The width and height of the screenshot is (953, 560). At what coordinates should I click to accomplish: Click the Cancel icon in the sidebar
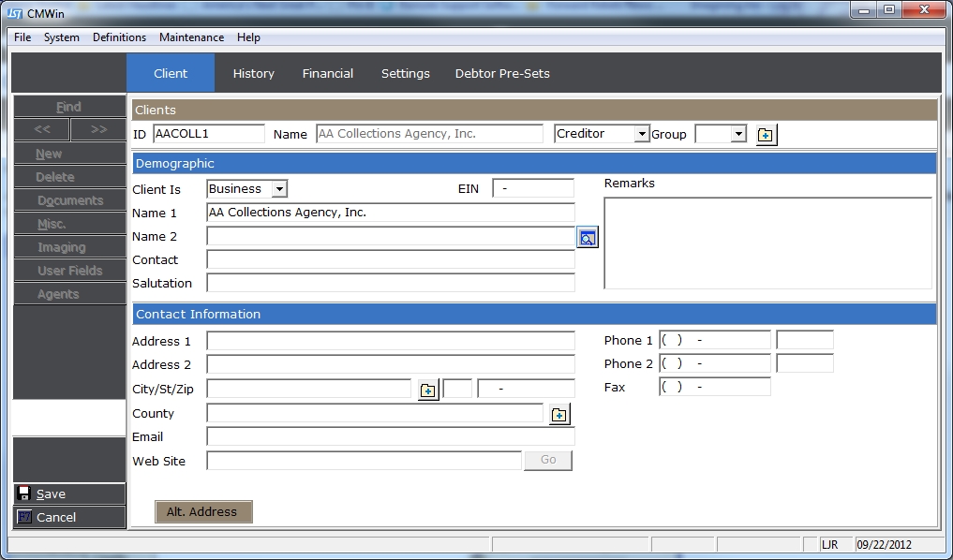(24, 517)
